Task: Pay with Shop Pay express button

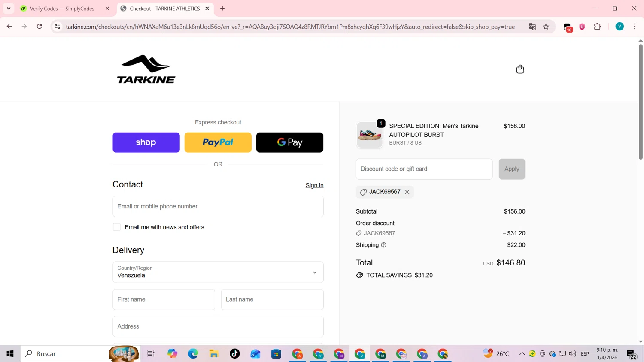Action: (146, 142)
